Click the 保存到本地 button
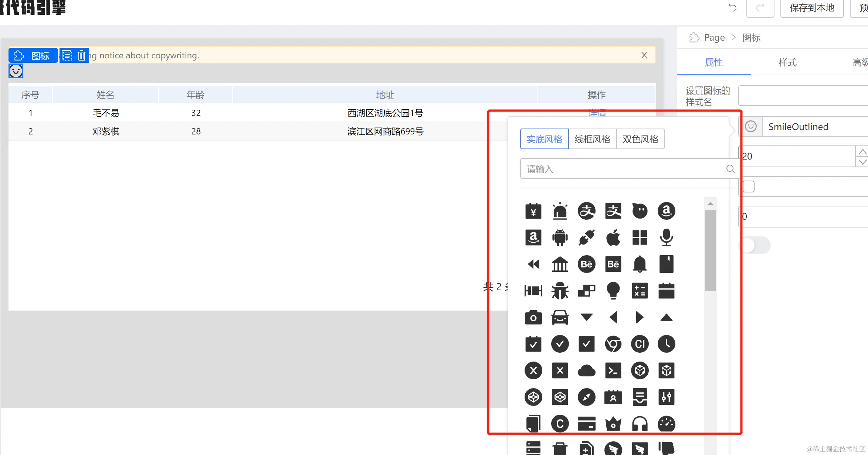868x455 pixels. point(812,8)
